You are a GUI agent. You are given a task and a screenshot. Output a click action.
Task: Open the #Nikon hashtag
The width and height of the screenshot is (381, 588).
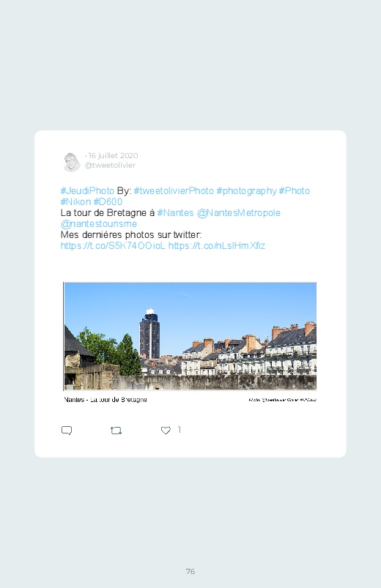point(75,202)
